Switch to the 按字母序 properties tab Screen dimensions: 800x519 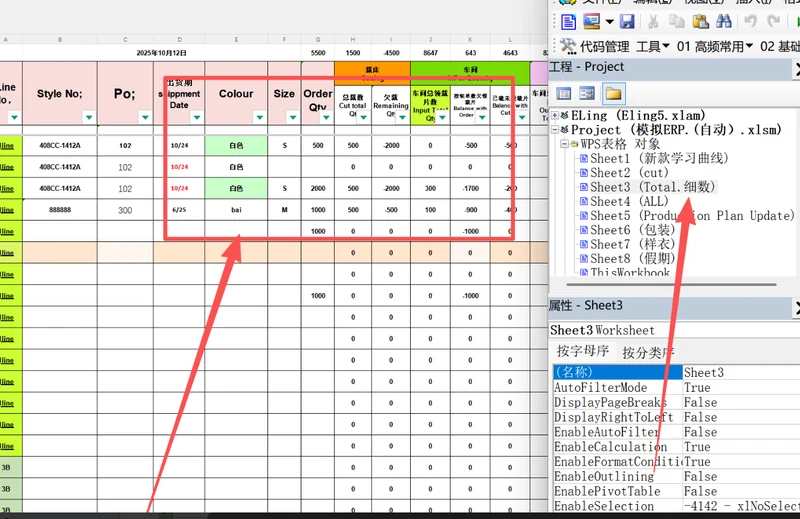coord(583,351)
